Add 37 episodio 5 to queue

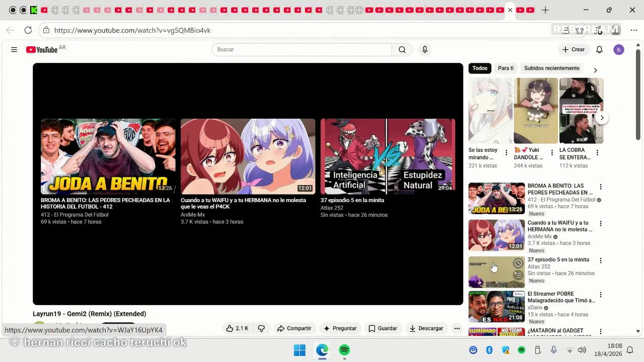[518, 275]
